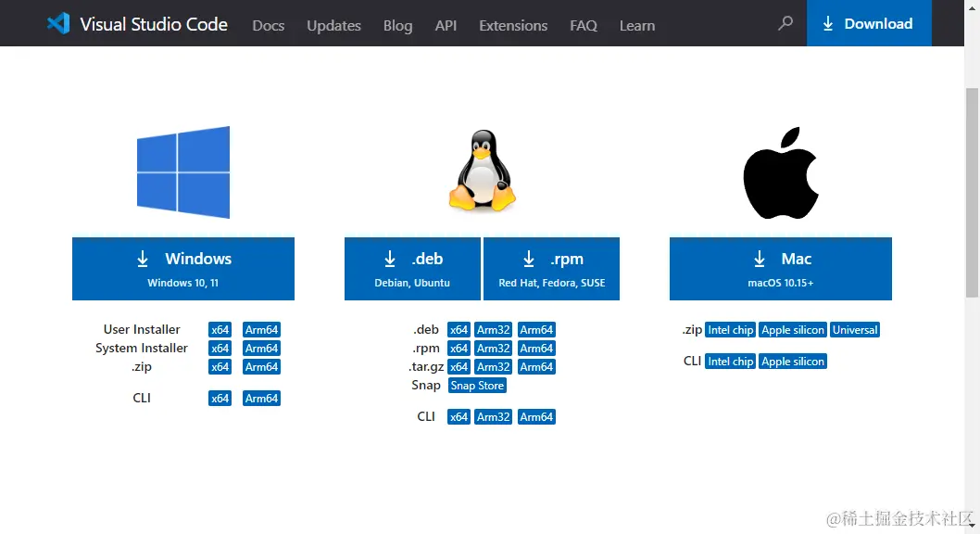Select Intel chip for Mac CLI

click(730, 362)
